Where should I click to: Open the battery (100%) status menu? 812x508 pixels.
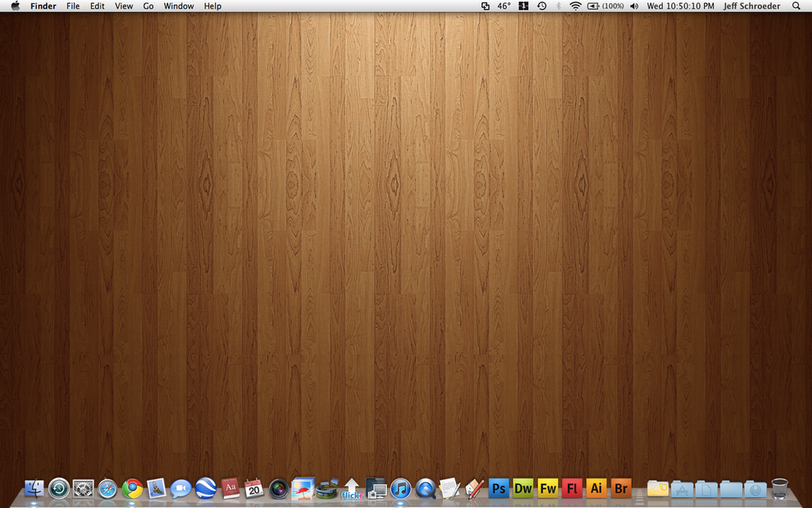pyautogui.click(x=605, y=6)
